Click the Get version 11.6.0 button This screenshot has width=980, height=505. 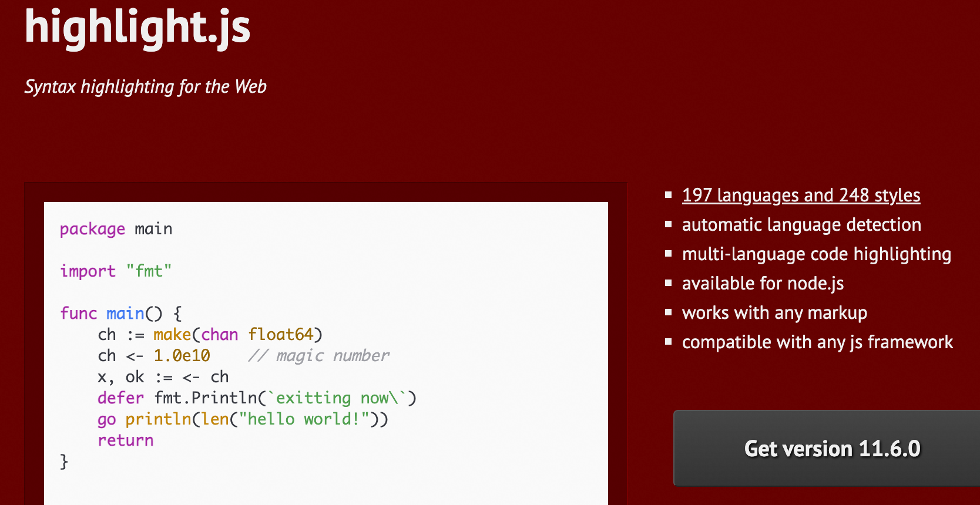[827, 448]
